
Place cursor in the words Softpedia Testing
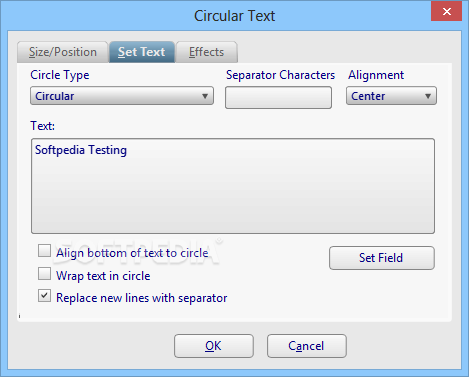pyautogui.click(x=81, y=150)
